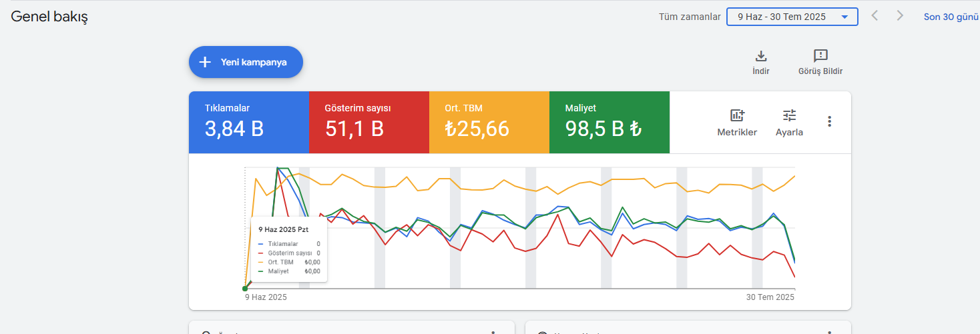Screen dimensions: 980x334
Task: Open Görüş Bildir feedback icon
Action: pos(820,63)
